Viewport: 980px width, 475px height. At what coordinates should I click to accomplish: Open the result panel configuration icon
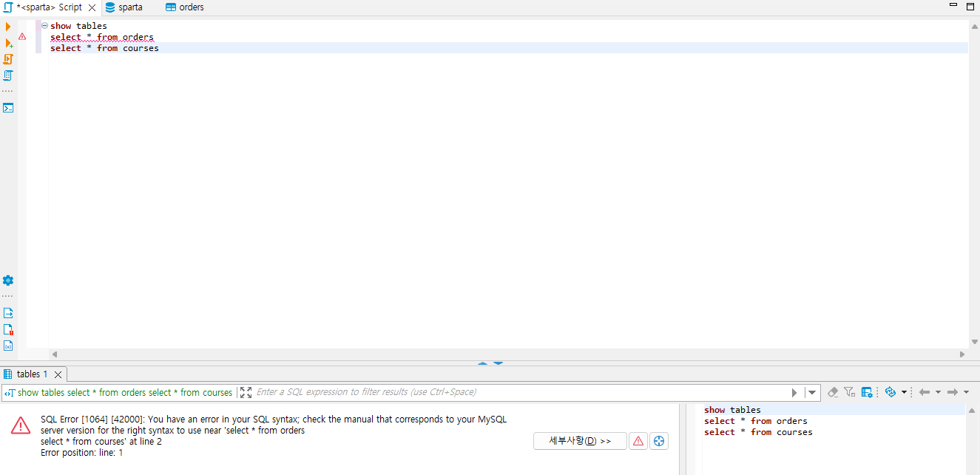click(x=867, y=392)
